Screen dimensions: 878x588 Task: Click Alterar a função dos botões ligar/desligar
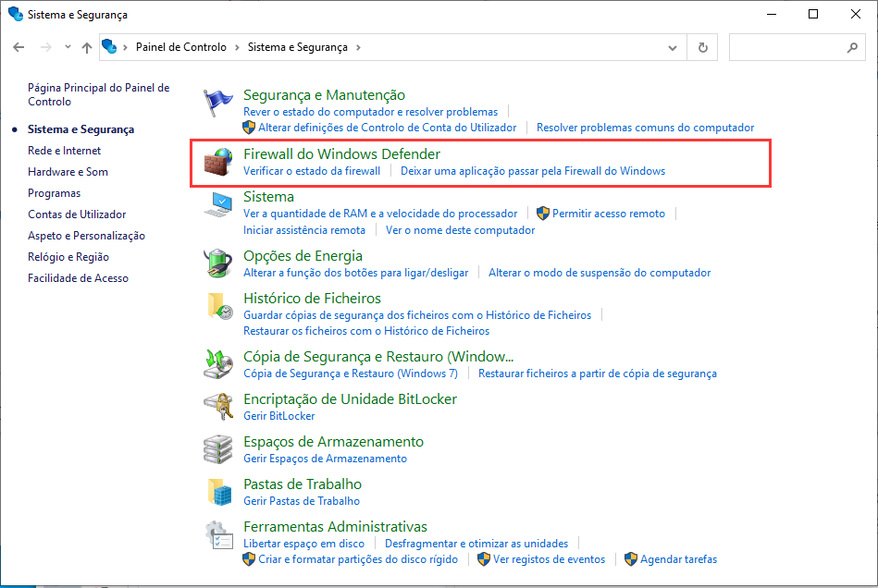[x=355, y=273]
